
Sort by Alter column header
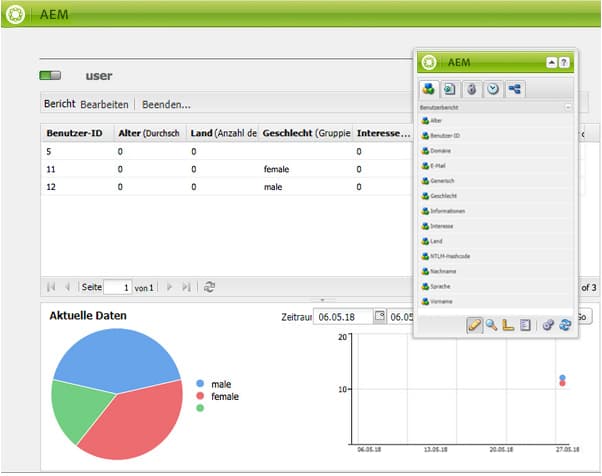point(149,133)
